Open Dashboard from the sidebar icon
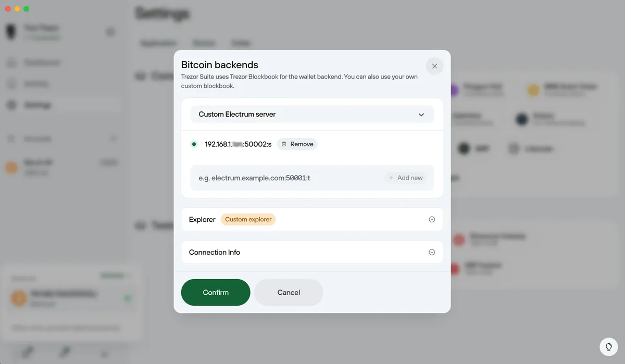Screen dimensions: 625x364 pos(11,63)
